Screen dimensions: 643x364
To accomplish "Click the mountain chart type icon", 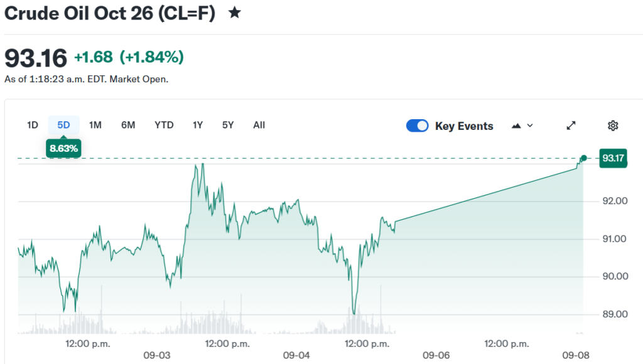I will coord(516,126).
